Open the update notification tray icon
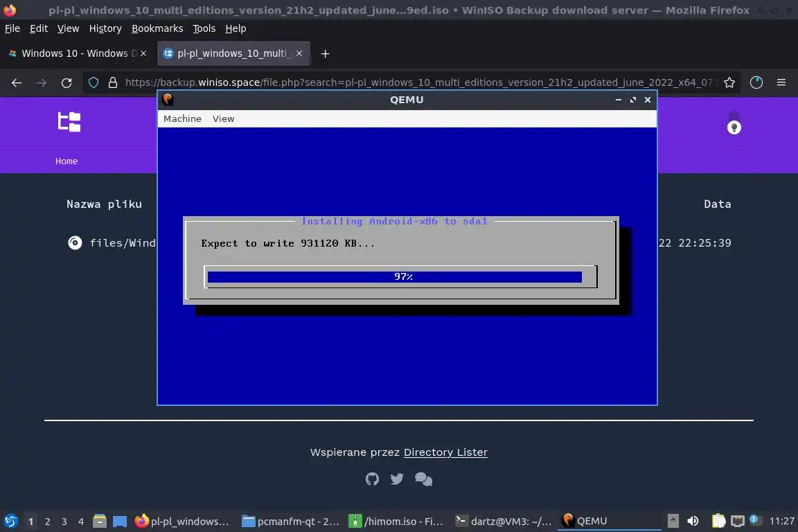Image resolution: width=798 pixels, height=532 pixels. (x=755, y=520)
